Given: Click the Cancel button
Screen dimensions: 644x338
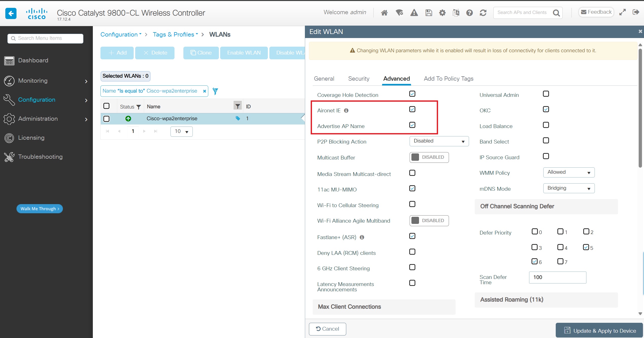Looking at the screenshot, I should click(x=327, y=329).
